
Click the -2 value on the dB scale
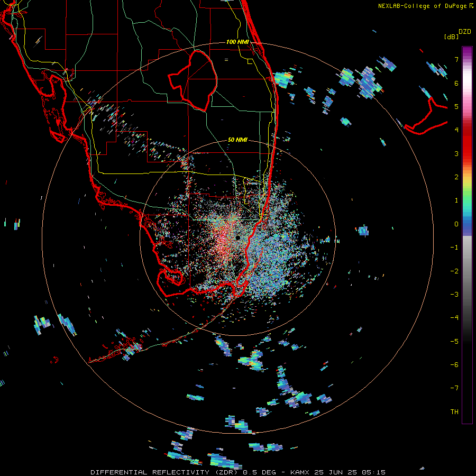tap(454, 271)
